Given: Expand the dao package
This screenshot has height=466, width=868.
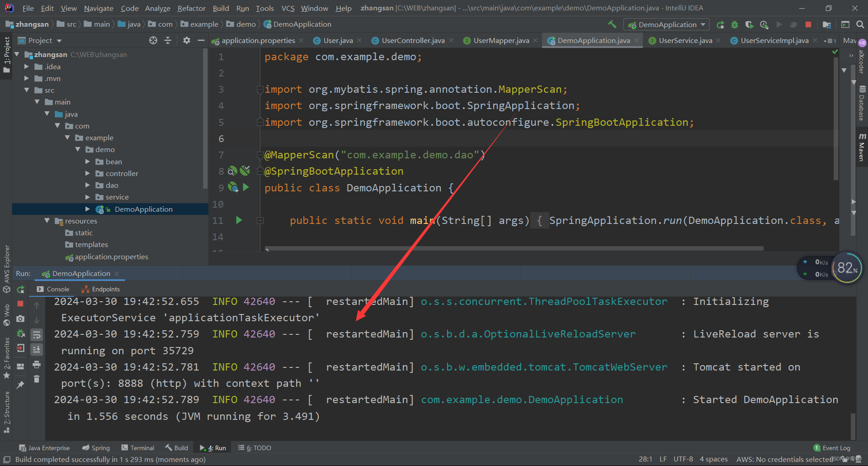Looking at the screenshot, I should pyautogui.click(x=88, y=185).
